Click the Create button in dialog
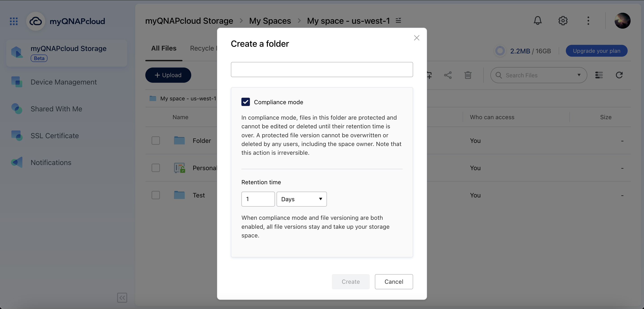The width and height of the screenshot is (644, 309). pyautogui.click(x=350, y=281)
